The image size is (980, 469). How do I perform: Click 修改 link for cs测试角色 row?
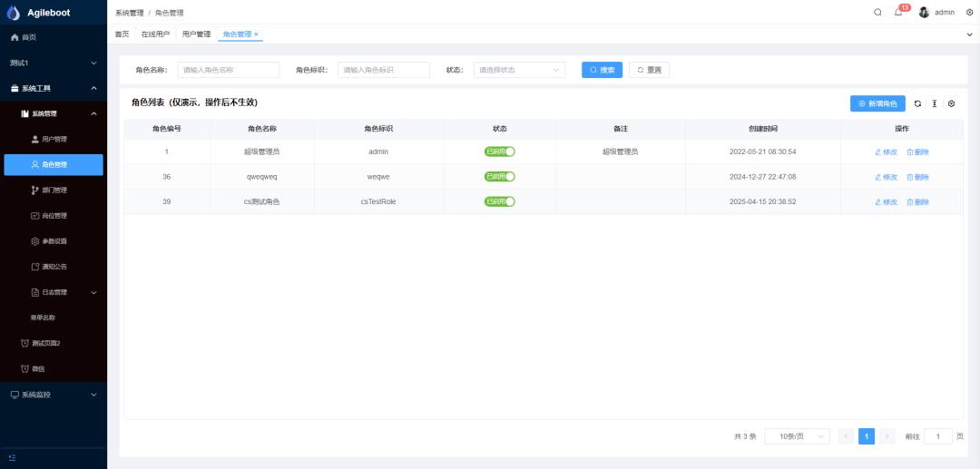[886, 201]
